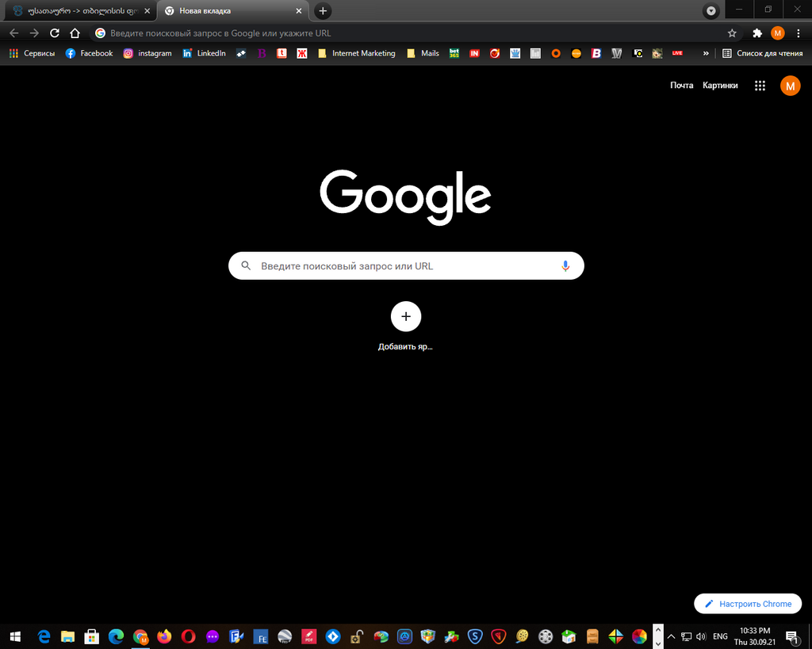Open the red LIVE bookmark icon
The width and height of the screenshot is (812, 649).
pyautogui.click(x=677, y=53)
